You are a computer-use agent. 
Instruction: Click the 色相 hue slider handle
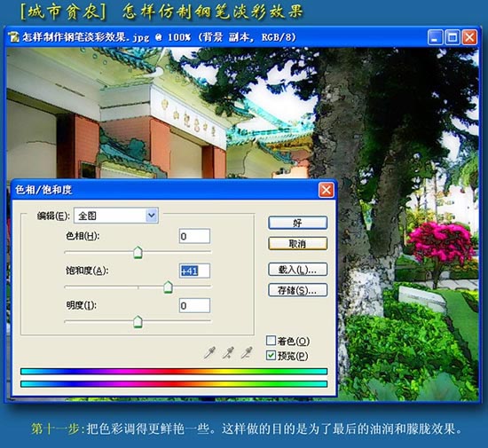138,252
